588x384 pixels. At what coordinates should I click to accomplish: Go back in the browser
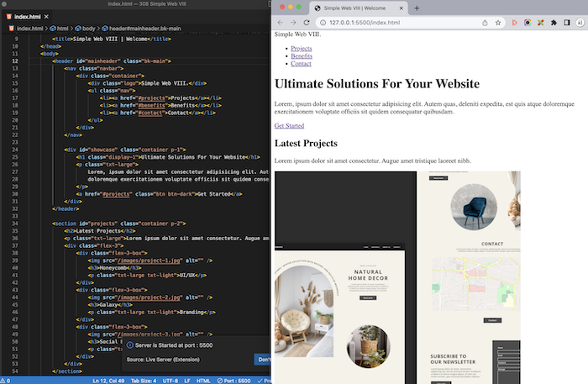click(x=280, y=23)
